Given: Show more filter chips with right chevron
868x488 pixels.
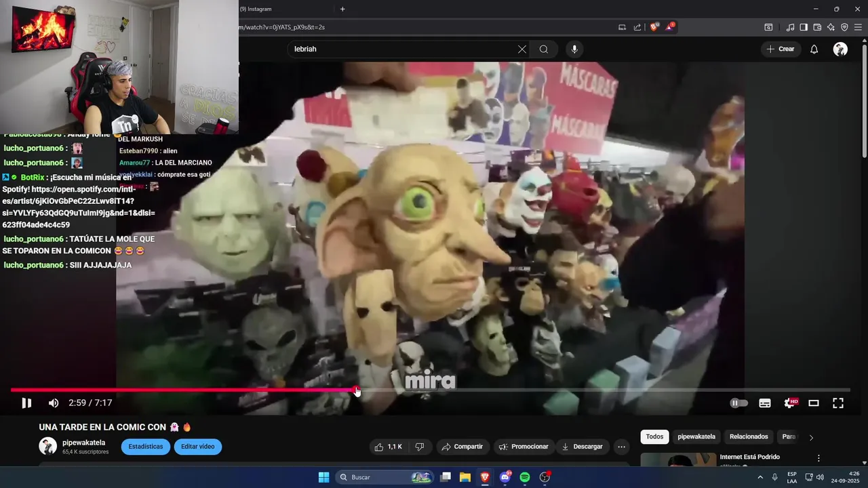Looking at the screenshot, I should click(x=811, y=437).
